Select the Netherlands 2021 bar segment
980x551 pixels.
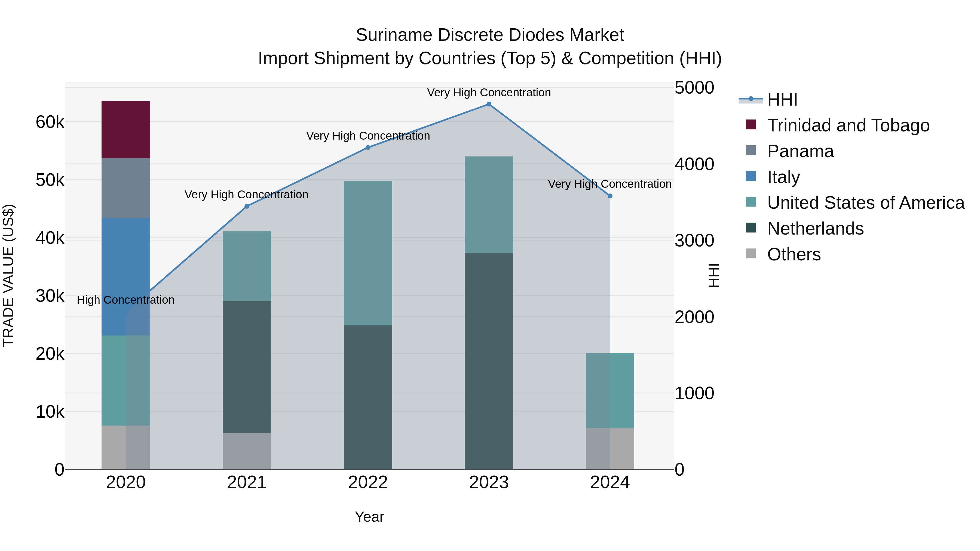247,367
